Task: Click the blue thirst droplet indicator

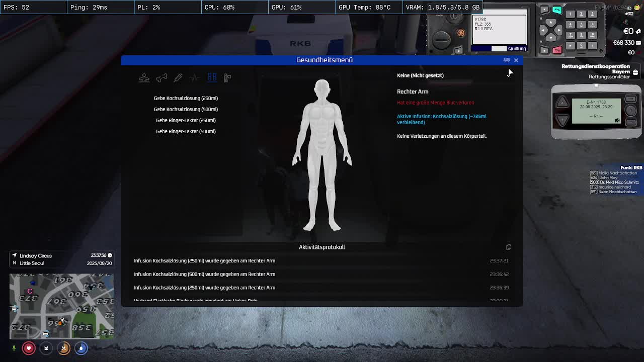Action: coord(81,348)
